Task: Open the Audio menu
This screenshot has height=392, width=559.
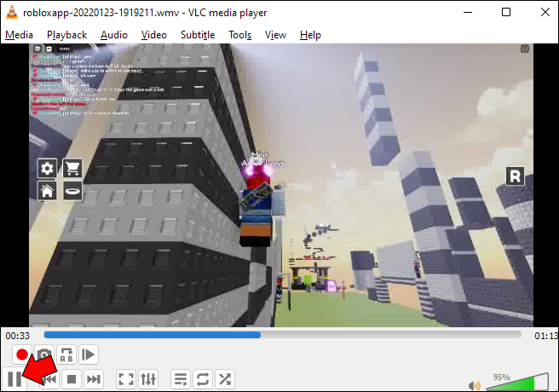Action: pos(113,35)
